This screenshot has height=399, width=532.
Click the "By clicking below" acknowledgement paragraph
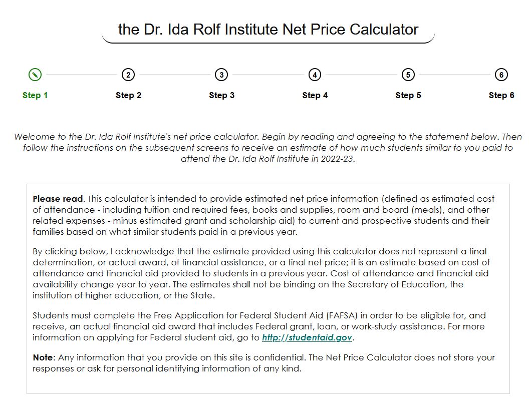(x=261, y=273)
